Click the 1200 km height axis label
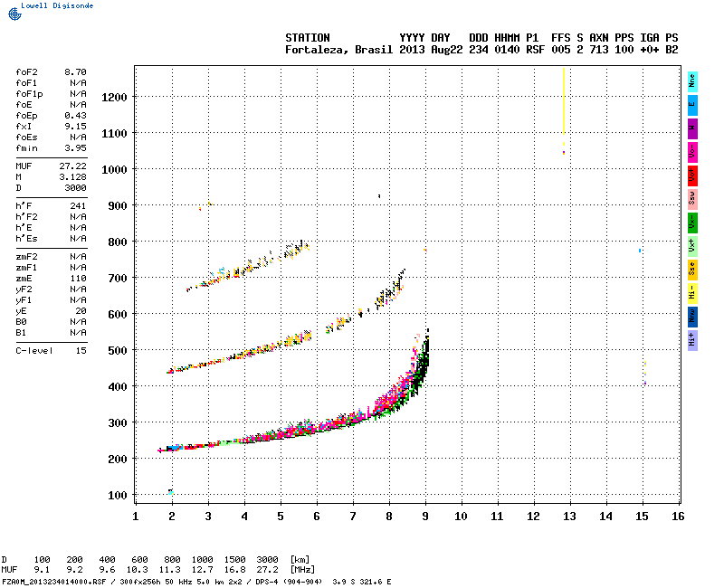Viewport: 724px width, 588px height. [x=114, y=98]
